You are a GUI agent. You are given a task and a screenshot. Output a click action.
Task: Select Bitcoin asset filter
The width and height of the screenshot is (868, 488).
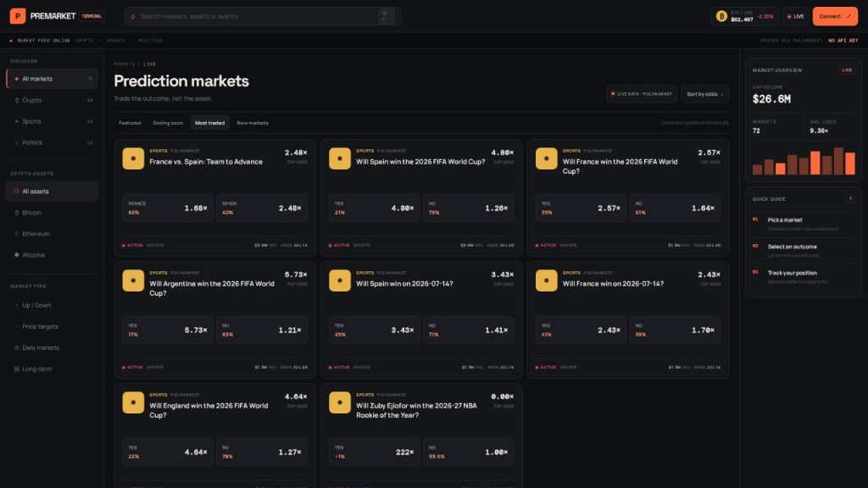pos(52,213)
